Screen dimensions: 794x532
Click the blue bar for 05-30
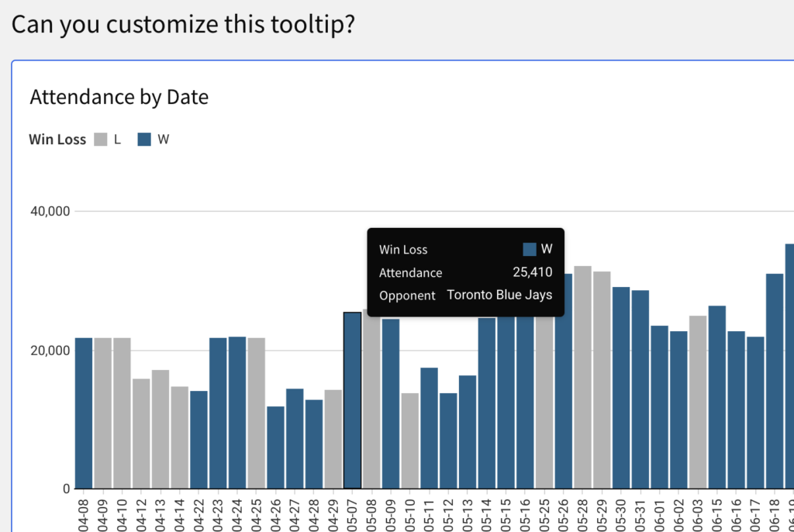(x=621, y=387)
